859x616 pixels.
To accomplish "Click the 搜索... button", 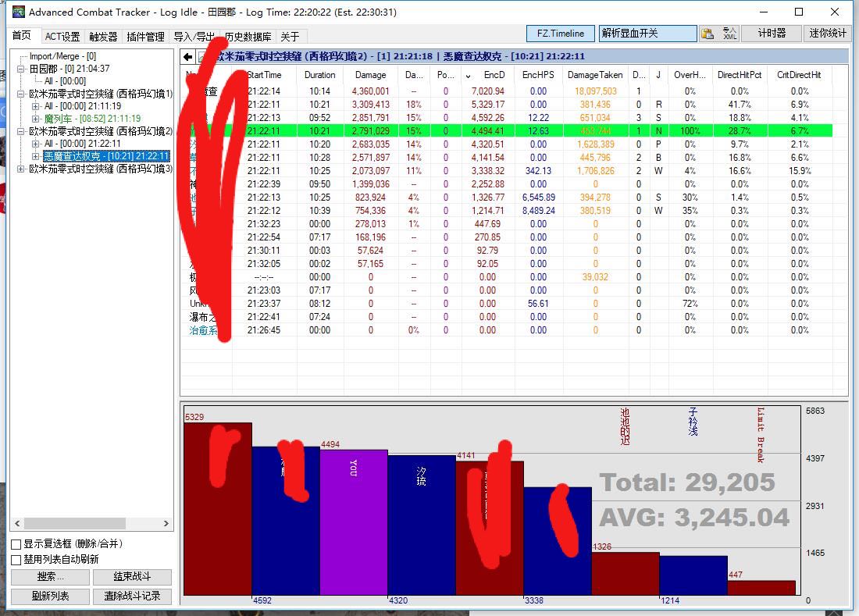I will click(x=51, y=577).
